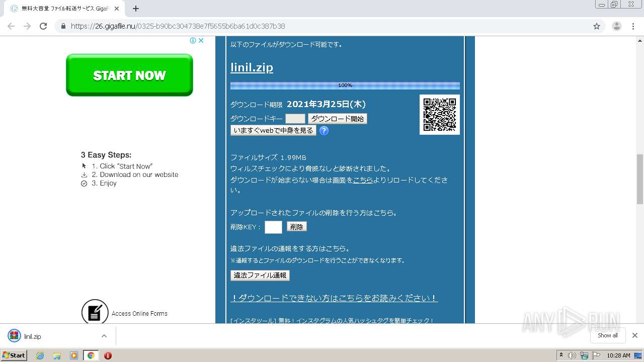Image resolution: width=644 pixels, height=362 pixels.
Task: Click the Chrome taskbar icon
Action: tap(91, 355)
